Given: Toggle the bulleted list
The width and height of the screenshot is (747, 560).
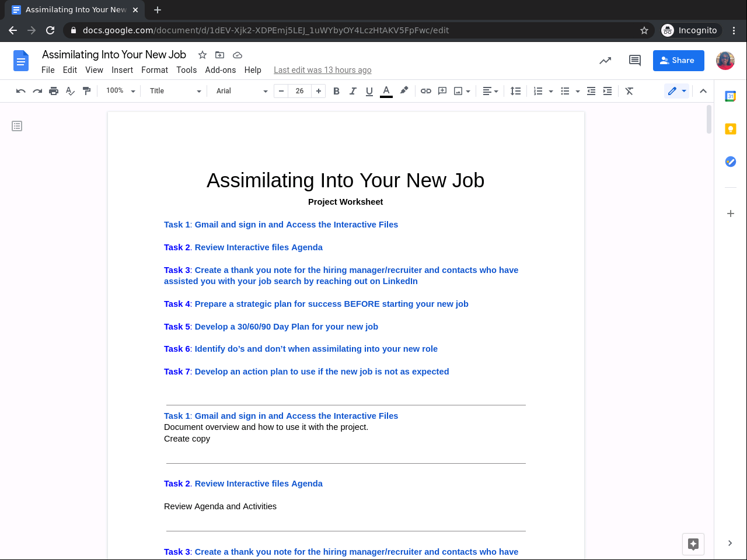Looking at the screenshot, I should 565,91.
